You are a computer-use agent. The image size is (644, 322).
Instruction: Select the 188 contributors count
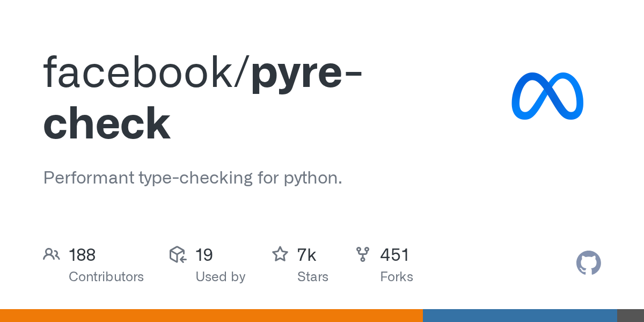point(82,255)
